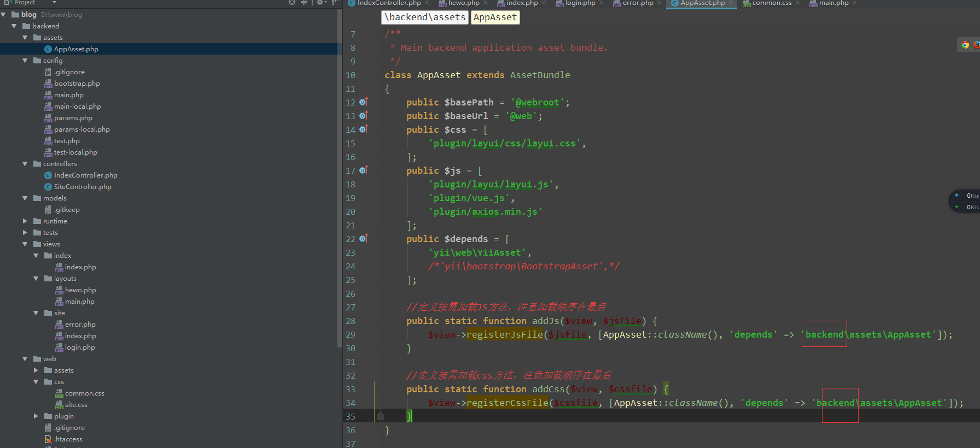Click the collapse all icon in Project panel

[304, 3]
